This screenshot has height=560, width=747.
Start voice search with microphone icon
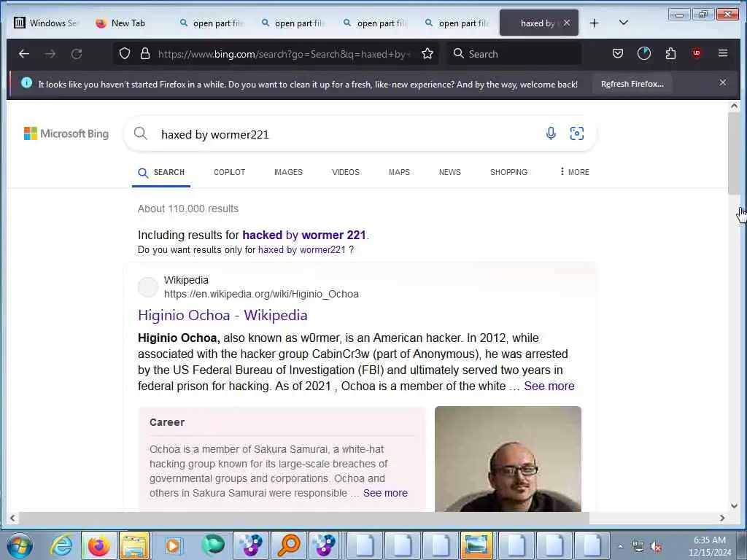[551, 133]
